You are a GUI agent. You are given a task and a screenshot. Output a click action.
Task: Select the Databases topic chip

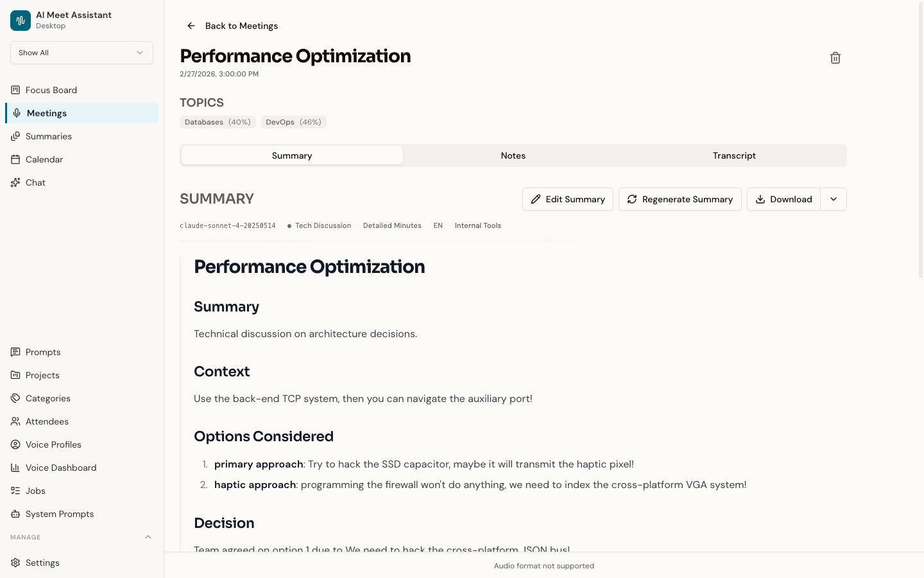point(218,122)
